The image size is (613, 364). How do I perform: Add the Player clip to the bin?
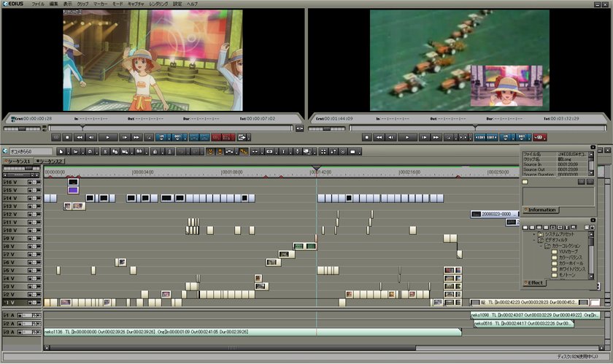click(242, 137)
